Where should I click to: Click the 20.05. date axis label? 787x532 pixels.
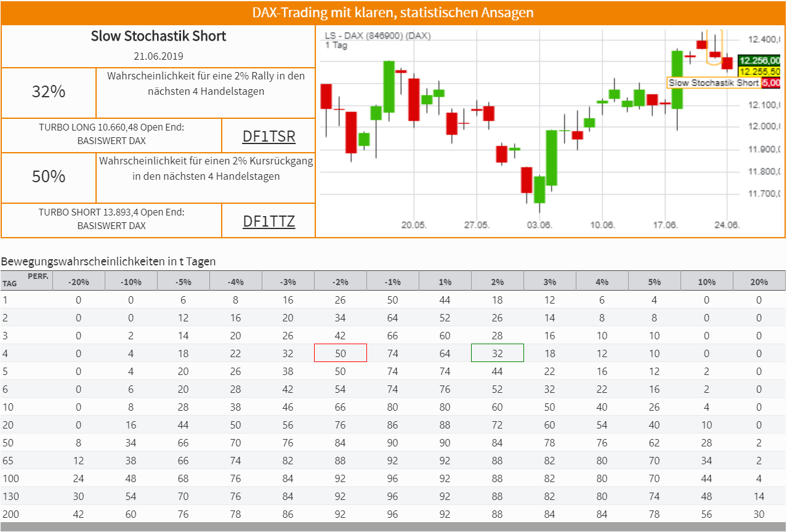pyautogui.click(x=414, y=225)
